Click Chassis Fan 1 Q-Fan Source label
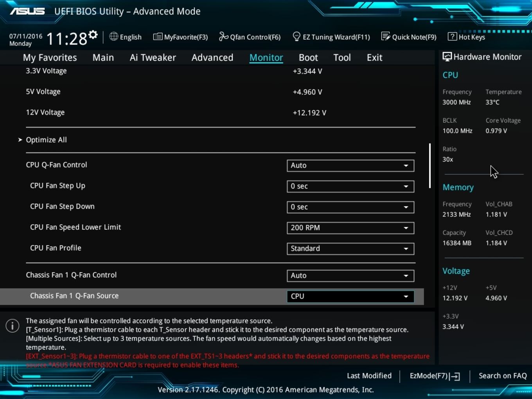 click(x=74, y=296)
